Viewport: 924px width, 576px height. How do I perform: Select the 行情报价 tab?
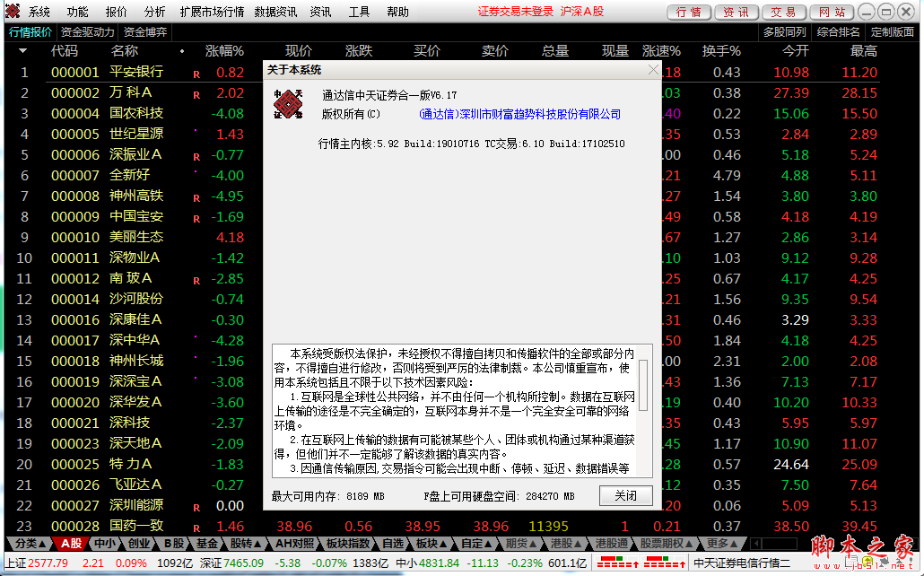click(x=31, y=32)
